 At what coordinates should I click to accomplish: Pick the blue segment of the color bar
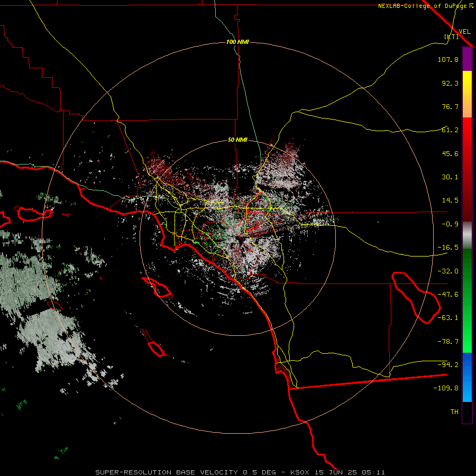(467, 377)
